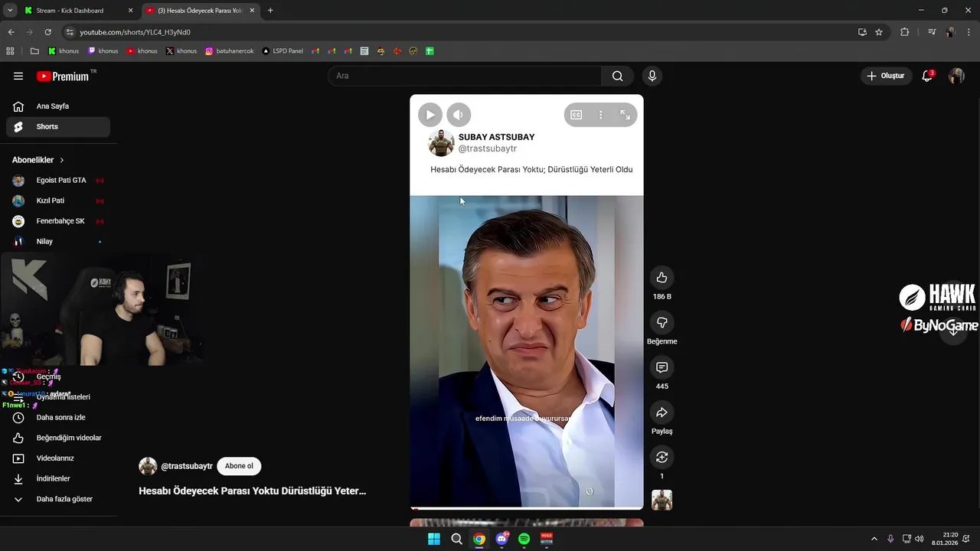
Task: Open İndirilenler in sidebar
Action: tap(58, 478)
